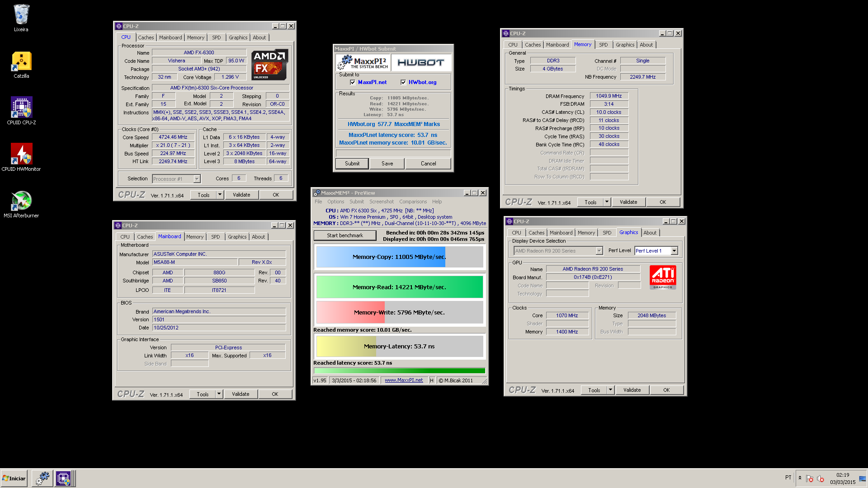Image resolution: width=868 pixels, height=488 pixels.
Task: Switch to SPD tab in Memory window
Action: pyautogui.click(x=604, y=45)
